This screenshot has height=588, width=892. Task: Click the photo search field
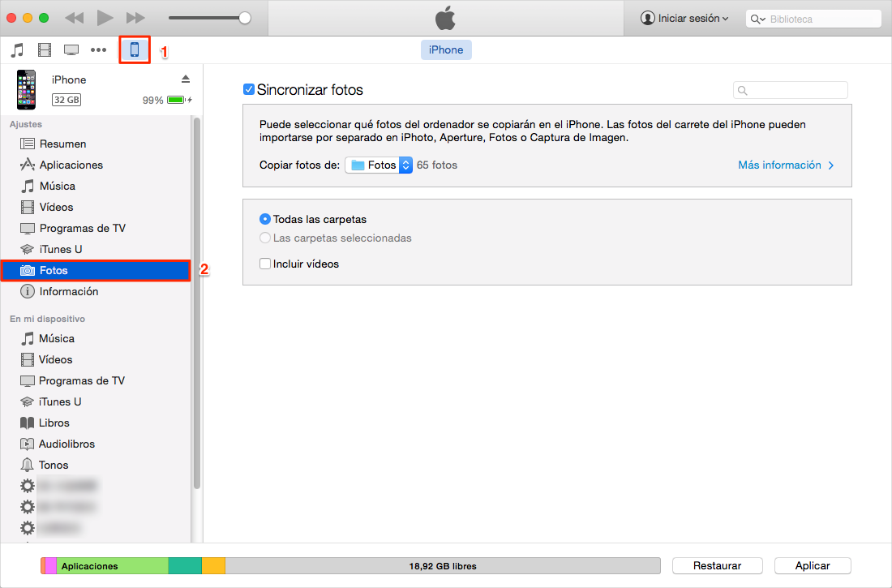[x=791, y=89]
